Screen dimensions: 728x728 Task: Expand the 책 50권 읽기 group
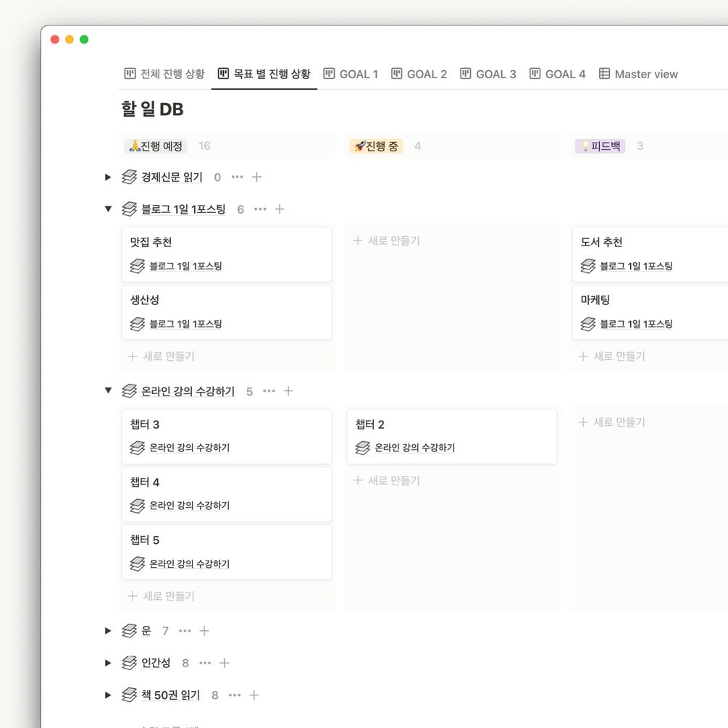pos(108,695)
